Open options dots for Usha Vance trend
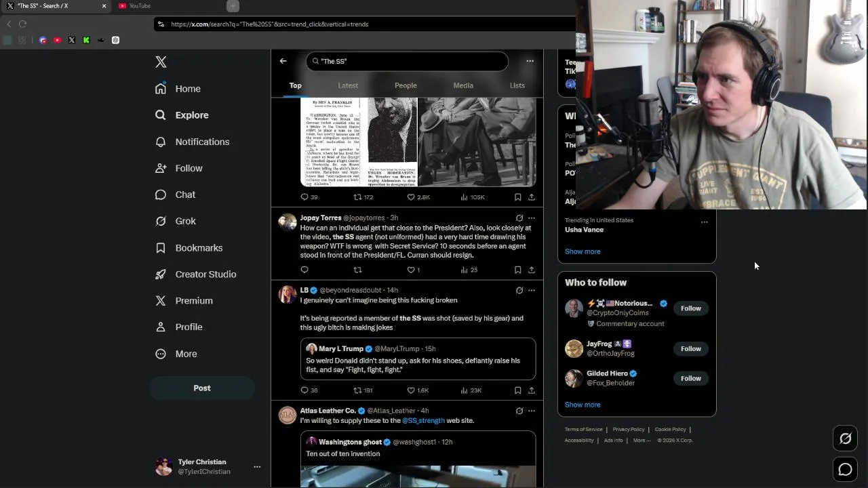868x488 pixels. coord(704,222)
